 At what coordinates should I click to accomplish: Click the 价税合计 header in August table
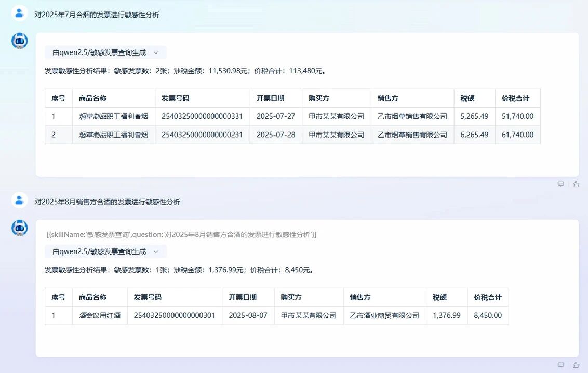pyautogui.click(x=487, y=297)
